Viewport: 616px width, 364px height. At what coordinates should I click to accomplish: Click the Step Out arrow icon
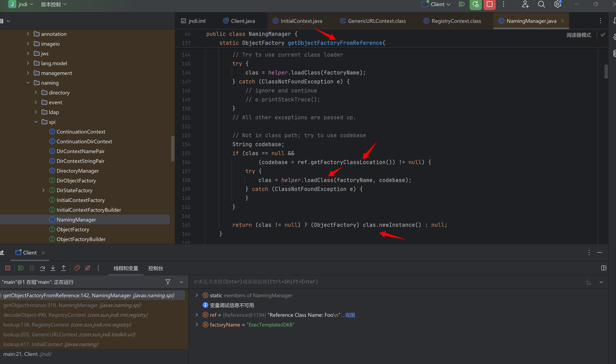(64, 268)
